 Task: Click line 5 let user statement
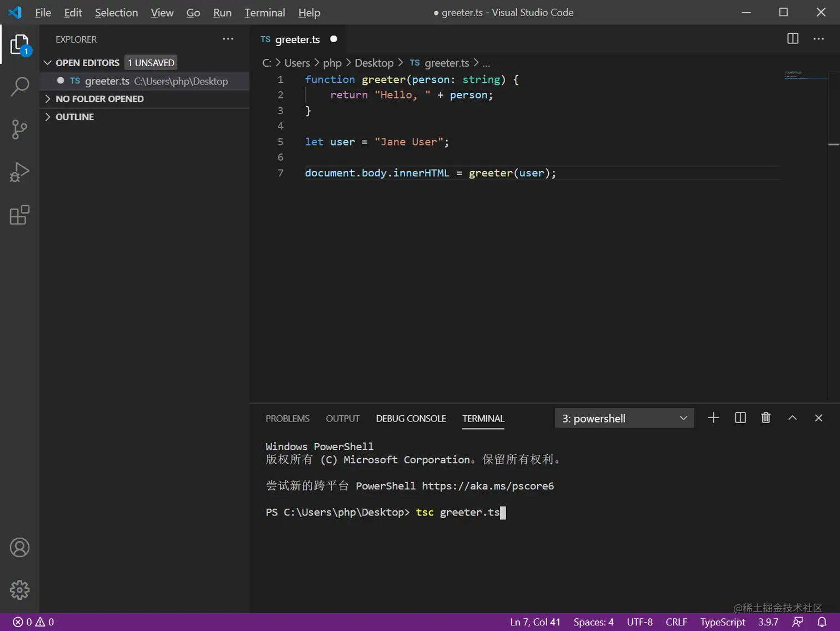377,142
